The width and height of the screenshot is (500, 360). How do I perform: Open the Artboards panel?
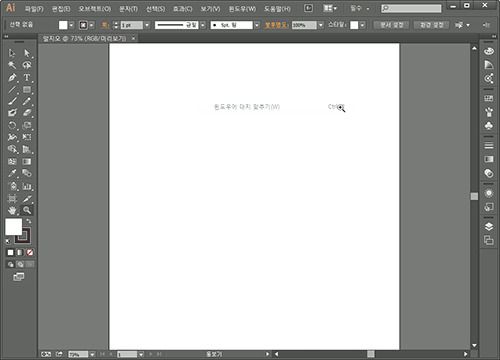pos(489,240)
